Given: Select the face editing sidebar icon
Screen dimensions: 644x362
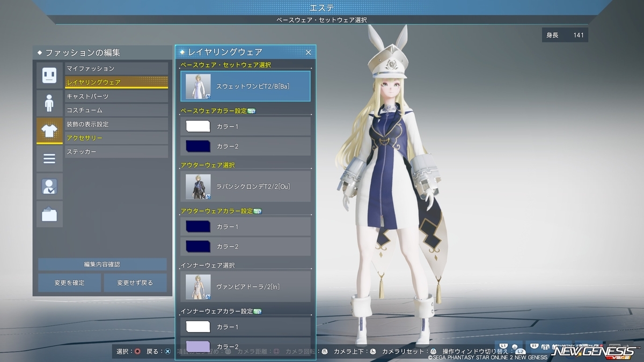Looking at the screenshot, I should click(49, 75).
